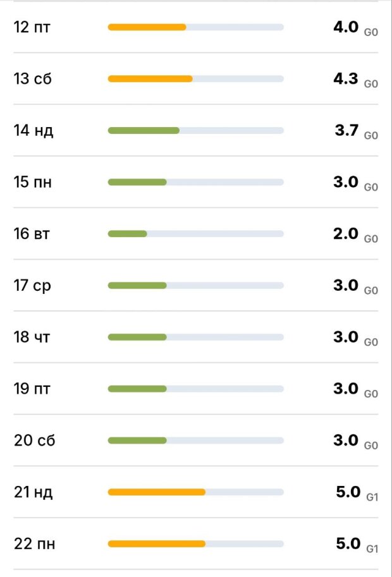Click the 4.3 value for 13 сб
The width and height of the screenshot is (392, 577).
pos(346,79)
